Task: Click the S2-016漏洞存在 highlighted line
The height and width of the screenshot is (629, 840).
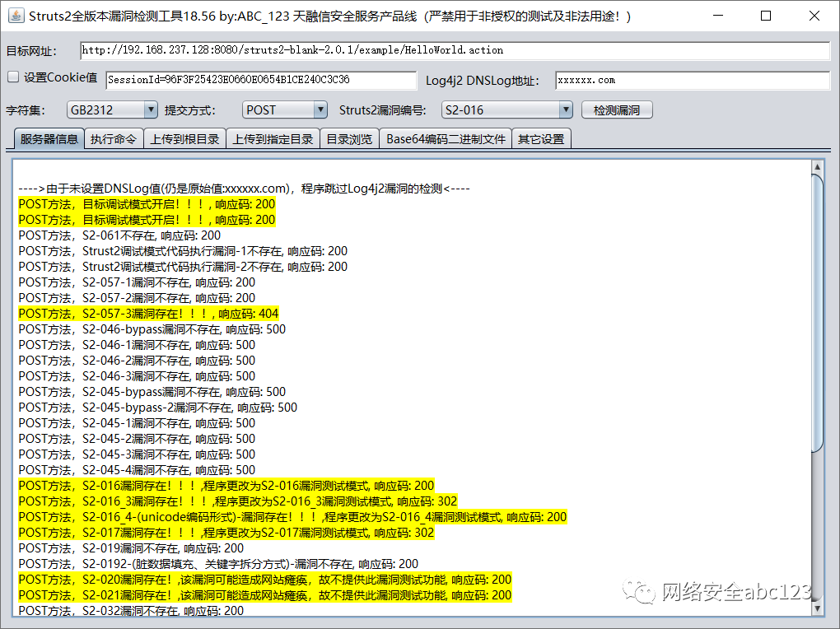Action: (226, 486)
